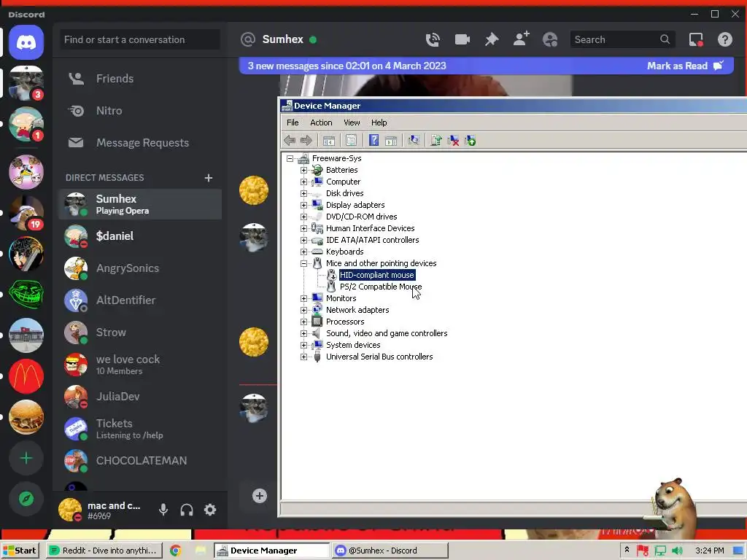Screen dimensions: 747x560
Task: Open Nitro page in Discord
Action: (140, 111)
